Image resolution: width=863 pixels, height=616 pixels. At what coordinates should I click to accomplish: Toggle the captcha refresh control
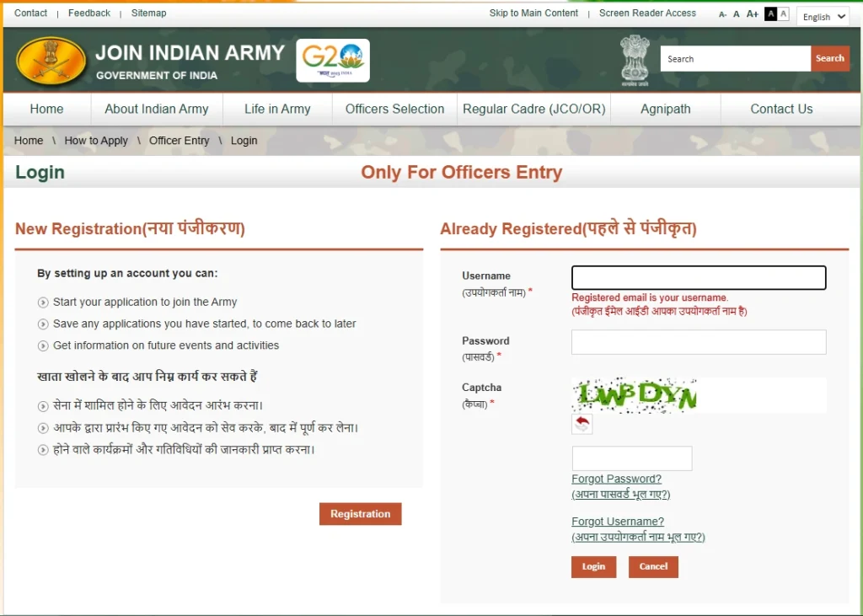point(582,425)
